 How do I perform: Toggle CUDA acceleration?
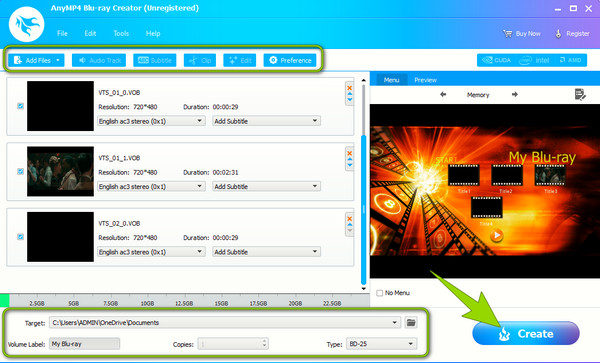coord(496,60)
